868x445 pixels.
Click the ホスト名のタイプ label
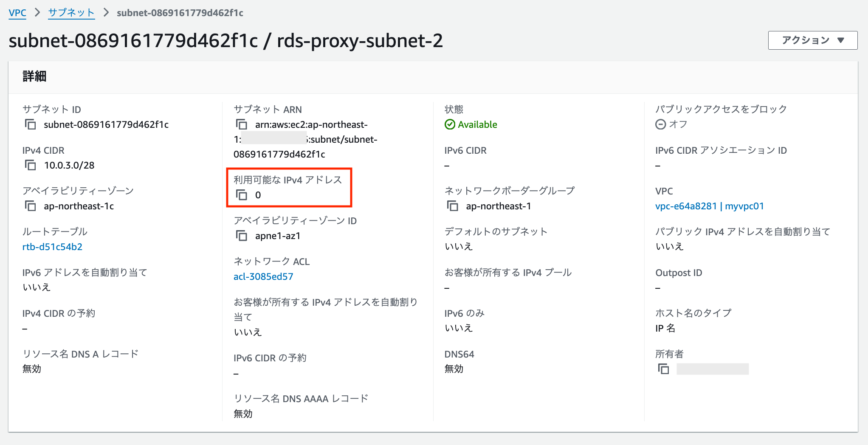(x=693, y=313)
